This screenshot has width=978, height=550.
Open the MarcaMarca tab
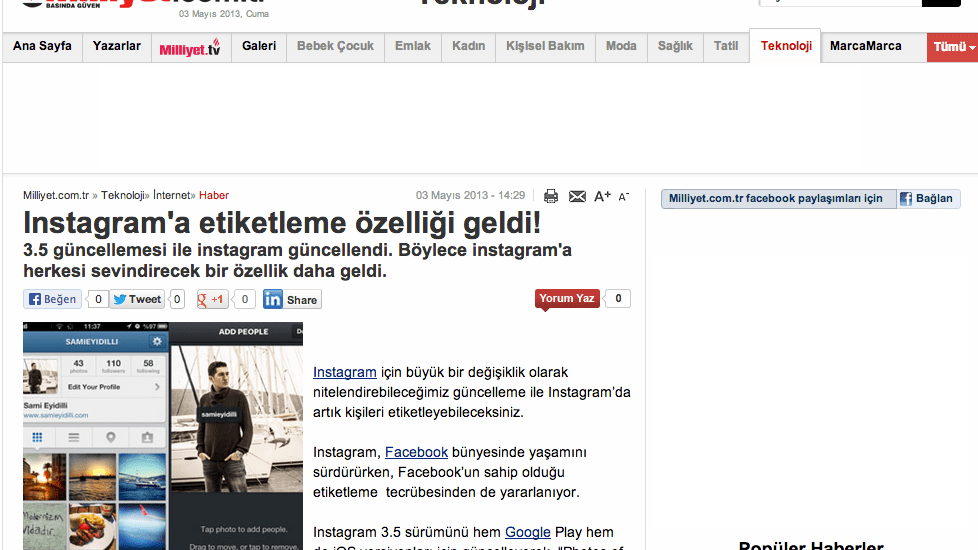(866, 46)
